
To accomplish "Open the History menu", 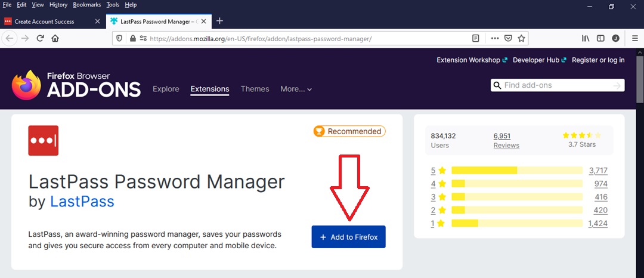I will [x=58, y=5].
